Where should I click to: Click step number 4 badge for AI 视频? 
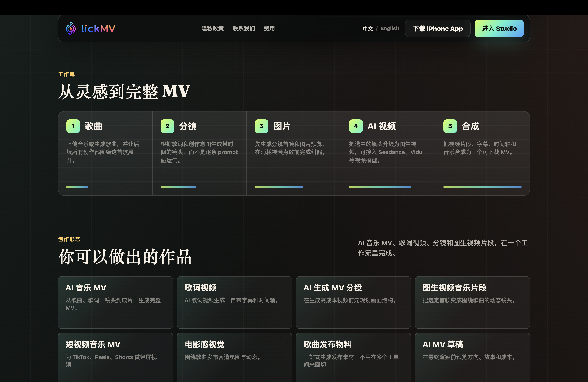tap(356, 126)
